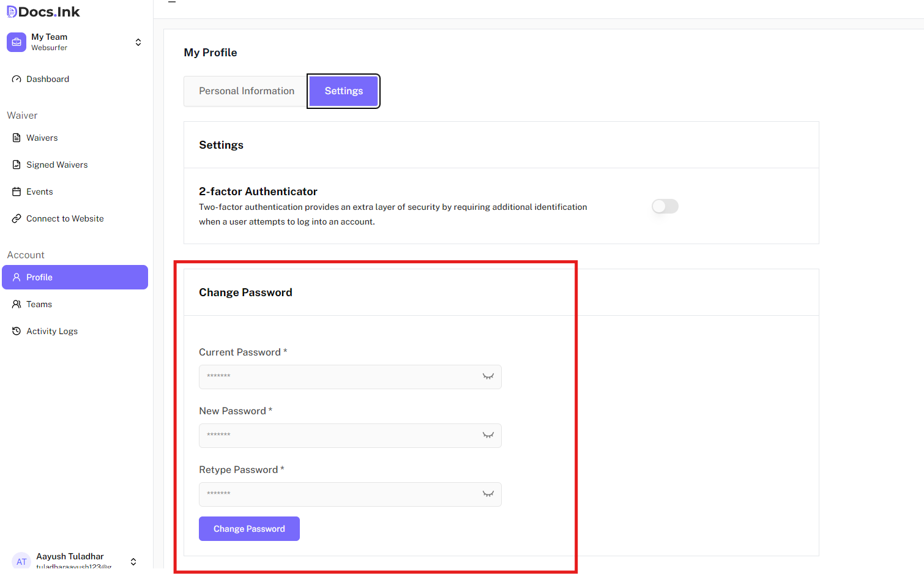Toggle visibility of Retype Password

click(488, 494)
